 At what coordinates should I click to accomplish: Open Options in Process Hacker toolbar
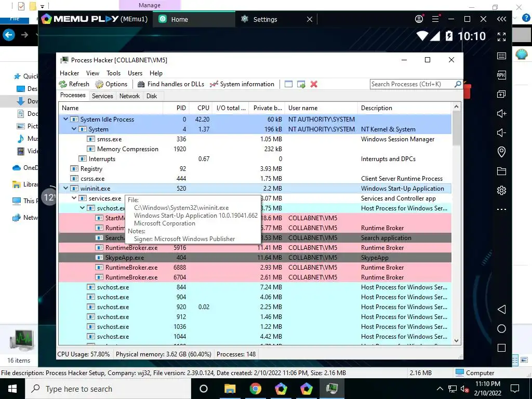(x=111, y=84)
